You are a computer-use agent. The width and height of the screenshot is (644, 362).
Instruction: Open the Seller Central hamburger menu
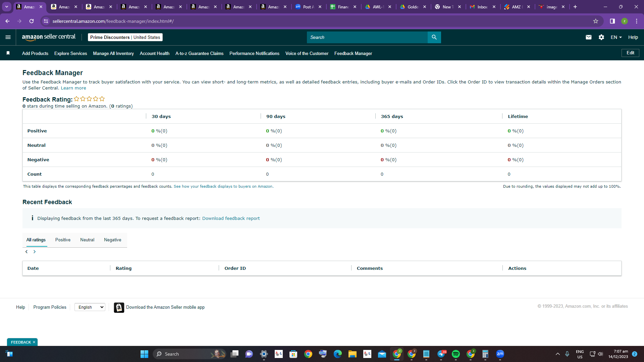(8, 37)
